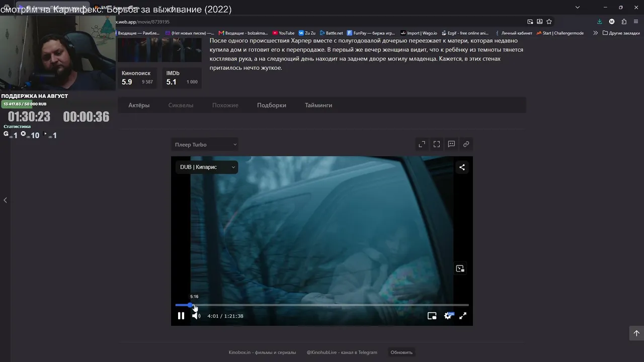Open the Gmail Входящие - bolzakma bookmark
This screenshot has width=644, height=362.
click(x=243, y=33)
